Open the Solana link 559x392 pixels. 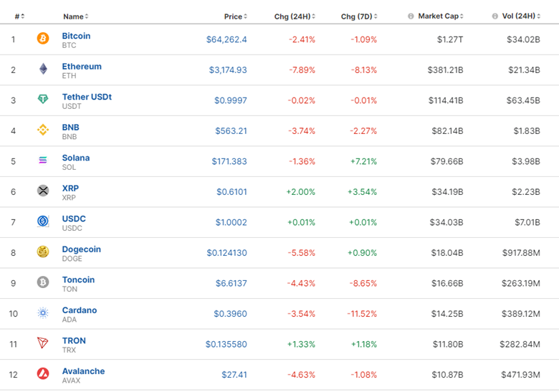[76, 158]
